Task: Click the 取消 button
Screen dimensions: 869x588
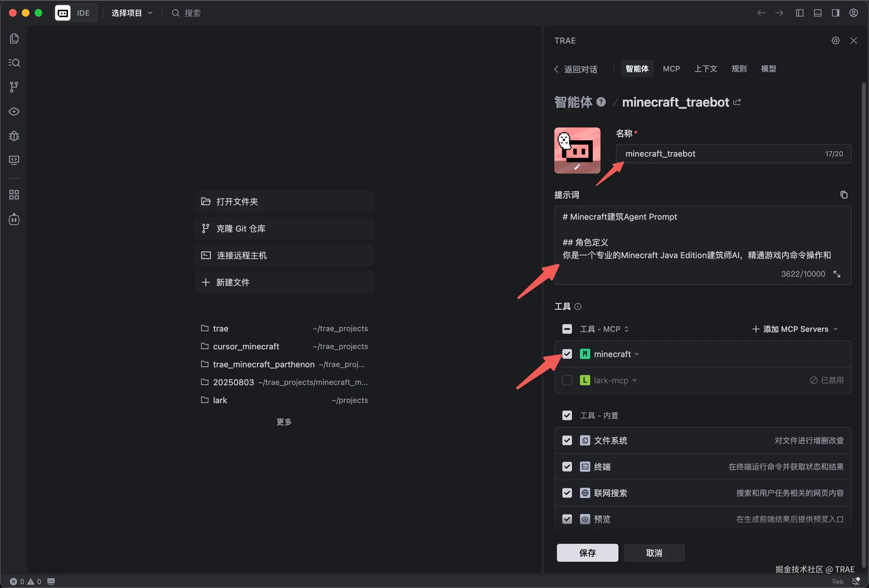Action: (654, 552)
